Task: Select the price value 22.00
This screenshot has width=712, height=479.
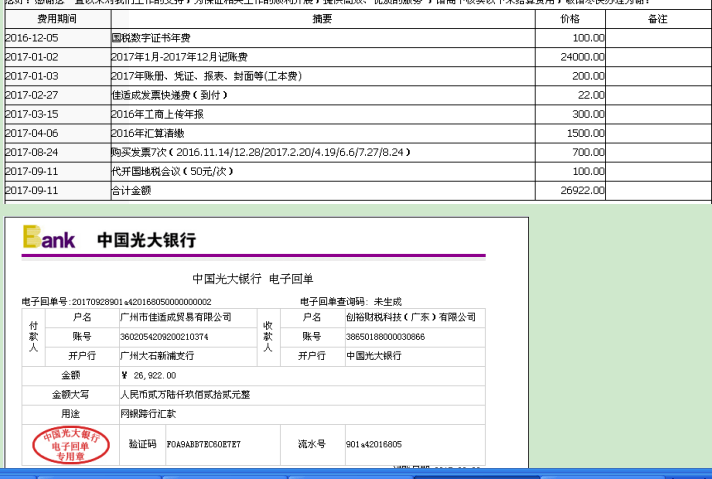Action: point(591,95)
